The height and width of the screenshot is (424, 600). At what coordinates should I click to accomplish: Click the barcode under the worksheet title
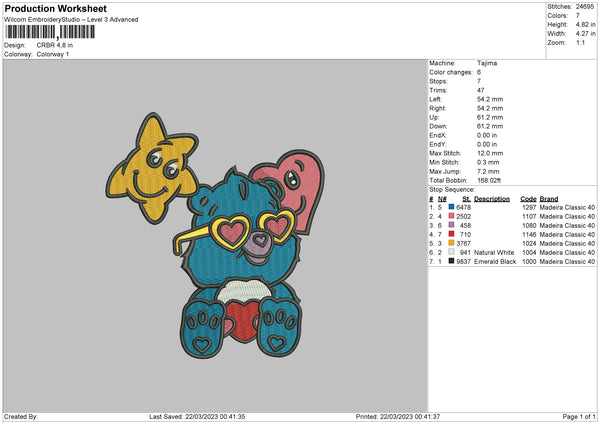[x=50, y=32]
